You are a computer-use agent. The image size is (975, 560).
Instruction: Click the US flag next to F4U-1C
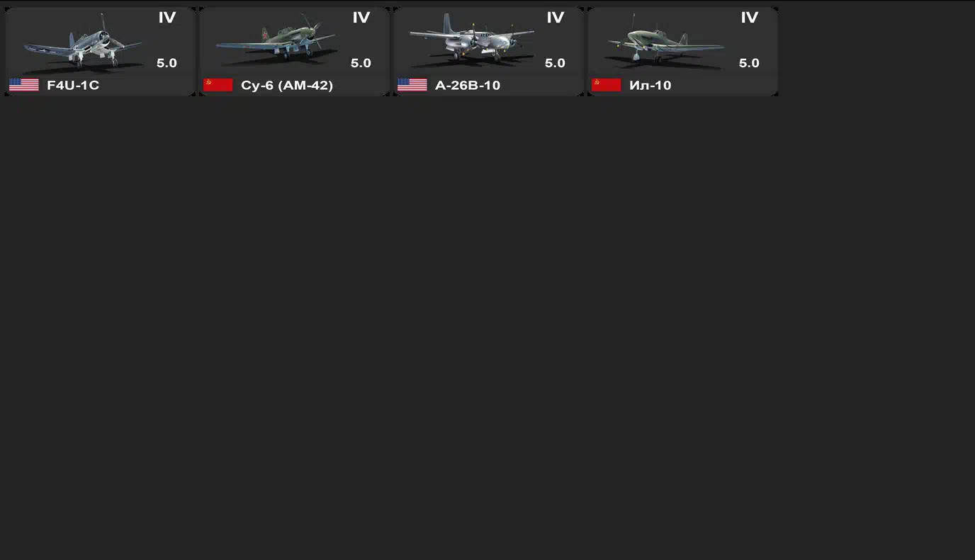[24, 85]
